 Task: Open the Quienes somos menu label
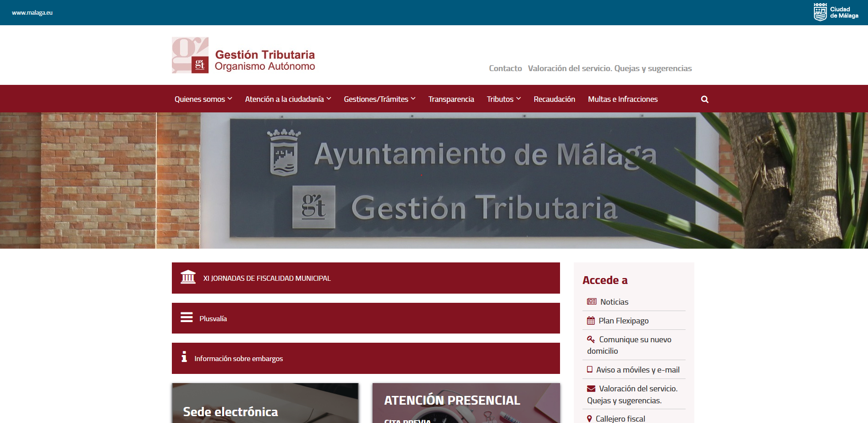coord(200,99)
